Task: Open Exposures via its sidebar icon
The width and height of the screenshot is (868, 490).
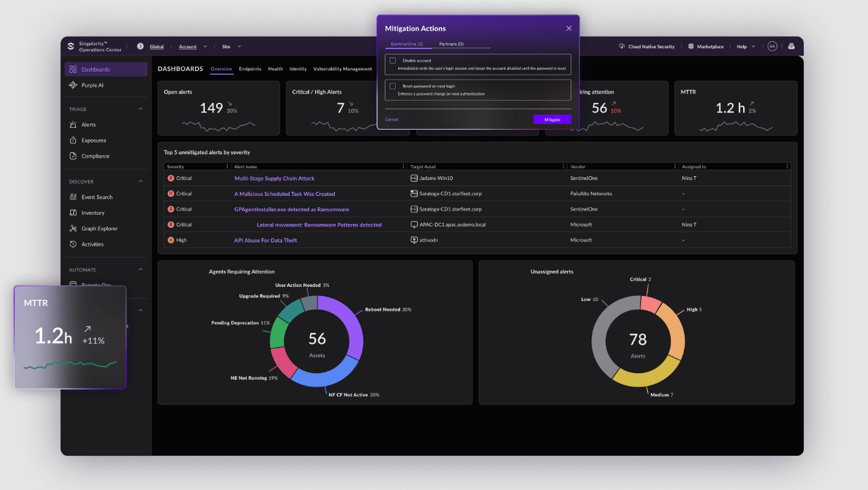Action: tap(73, 141)
